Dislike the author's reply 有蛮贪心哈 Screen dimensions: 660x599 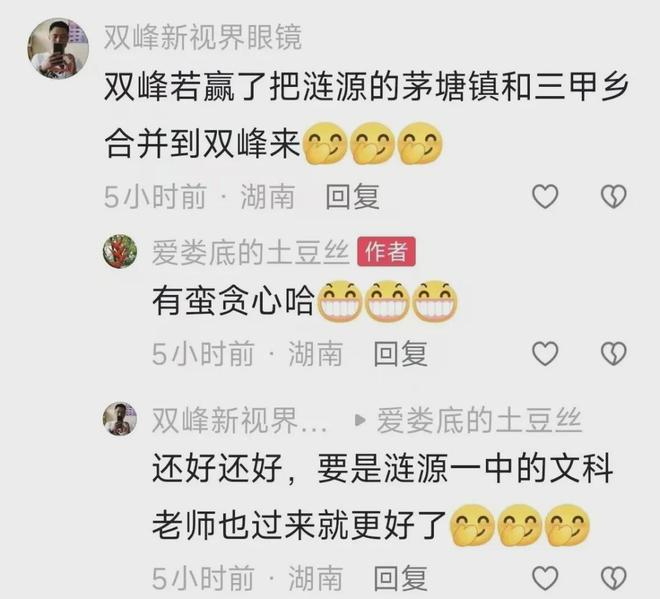pyautogui.click(x=613, y=353)
